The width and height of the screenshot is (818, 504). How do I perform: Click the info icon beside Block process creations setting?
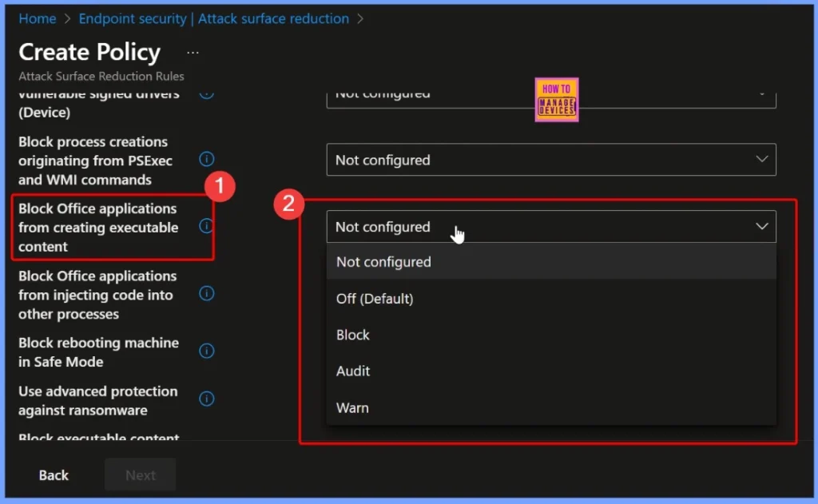point(207,159)
